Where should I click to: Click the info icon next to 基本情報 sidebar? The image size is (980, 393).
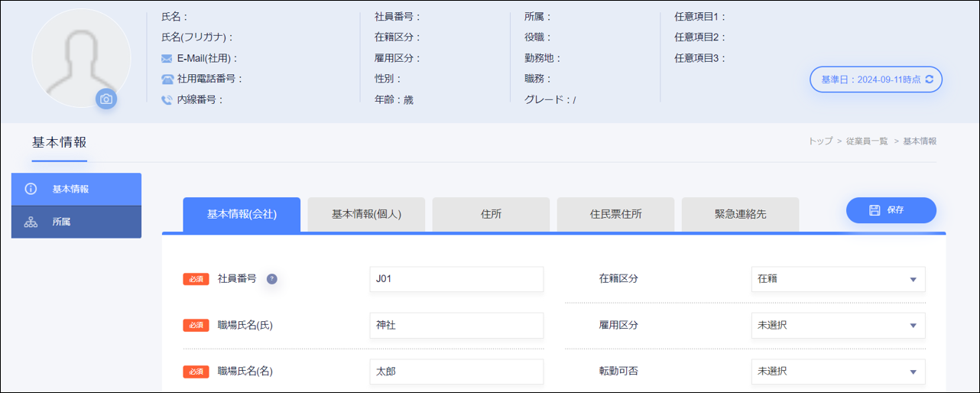[x=31, y=189]
